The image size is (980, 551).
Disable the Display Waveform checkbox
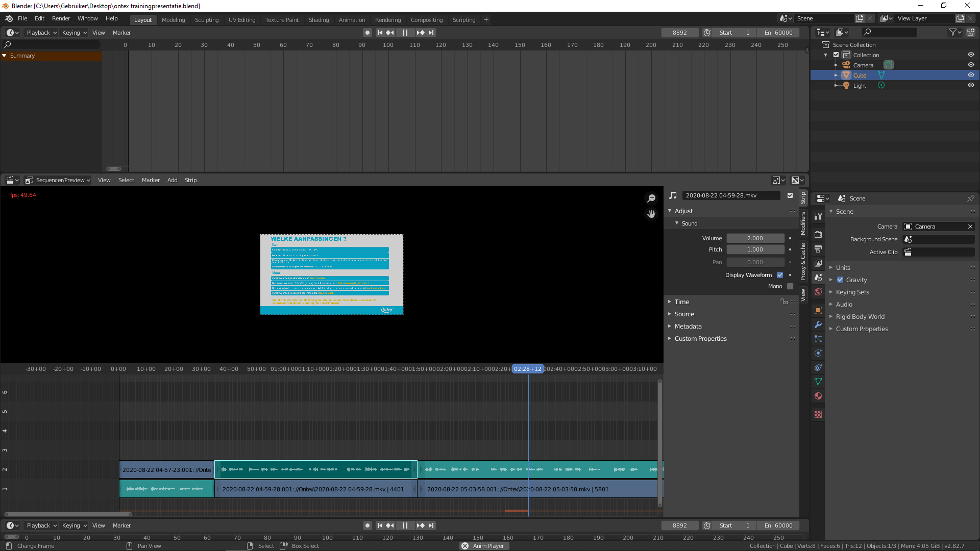point(780,275)
